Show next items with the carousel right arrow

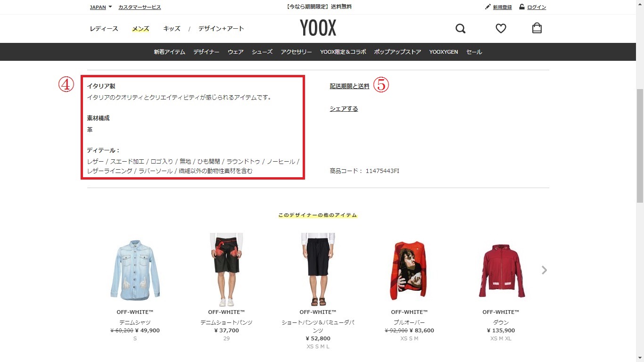coord(545,270)
